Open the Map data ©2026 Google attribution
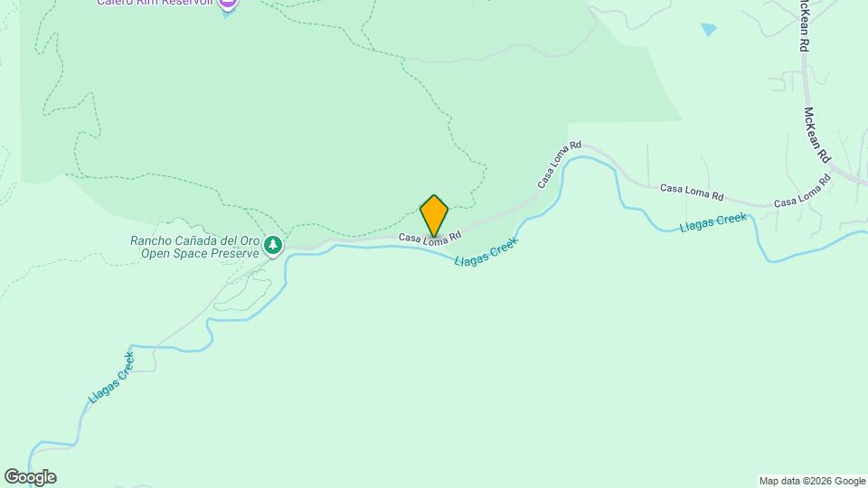The width and height of the screenshot is (868, 488). pos(812,482)
